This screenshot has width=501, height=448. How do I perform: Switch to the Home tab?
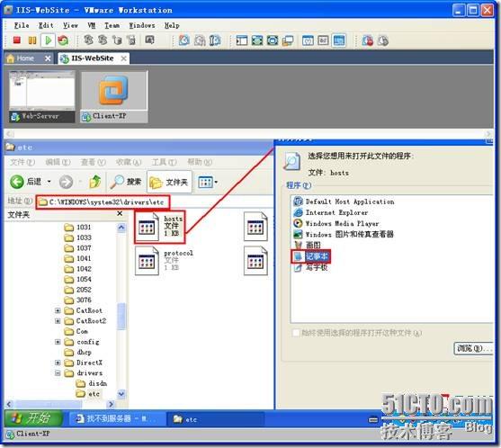24,58
